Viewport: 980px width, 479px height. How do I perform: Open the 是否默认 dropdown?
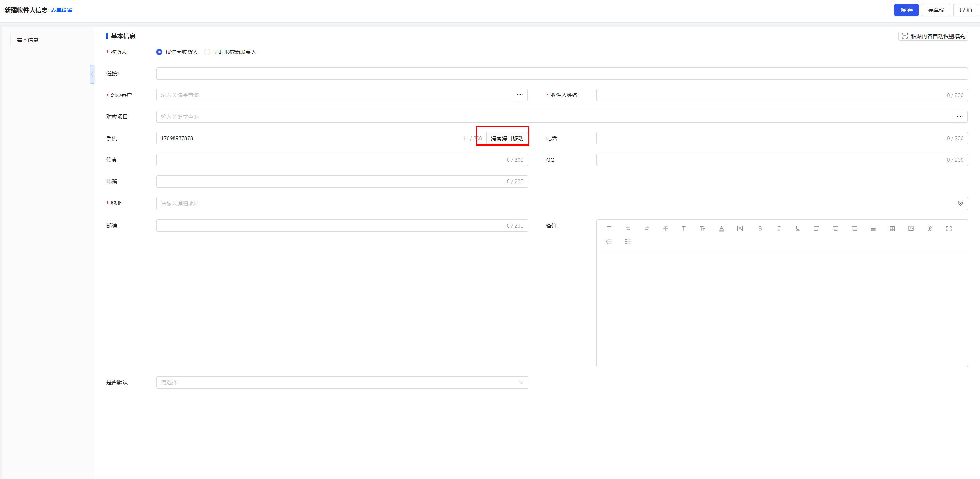click(x=342, y=382)
